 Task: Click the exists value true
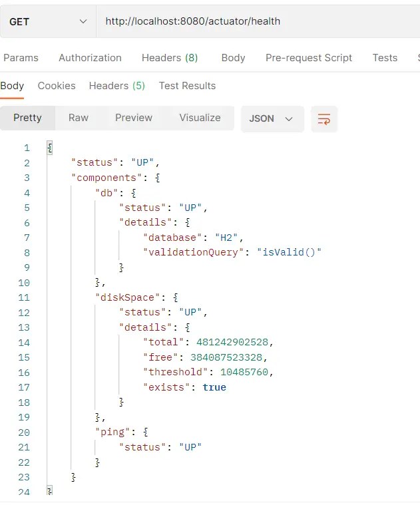(214, 387)
